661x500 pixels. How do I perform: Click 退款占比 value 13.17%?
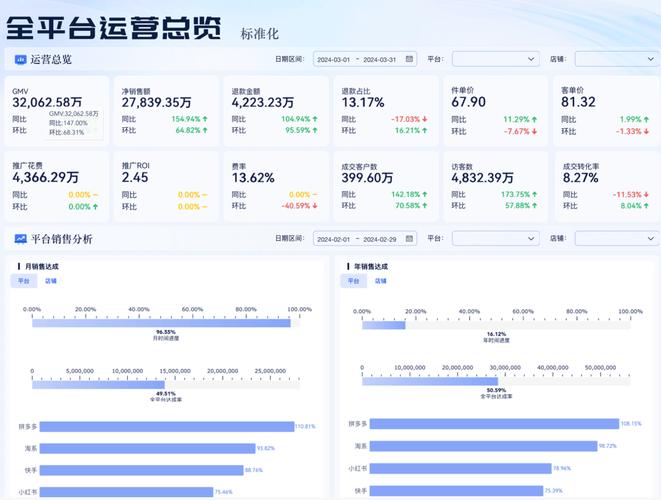click(363, 102)
